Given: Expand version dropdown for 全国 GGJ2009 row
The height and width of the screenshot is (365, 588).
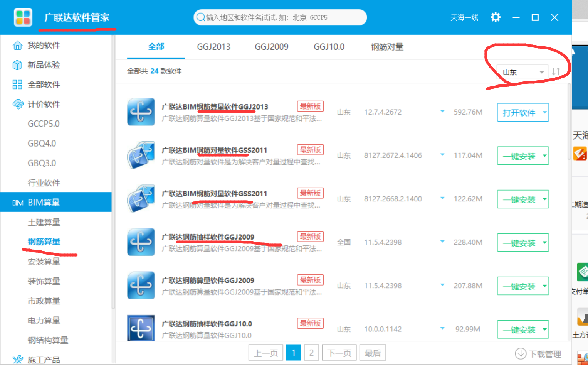Looking at the screenshot, I should coord(442,242).
